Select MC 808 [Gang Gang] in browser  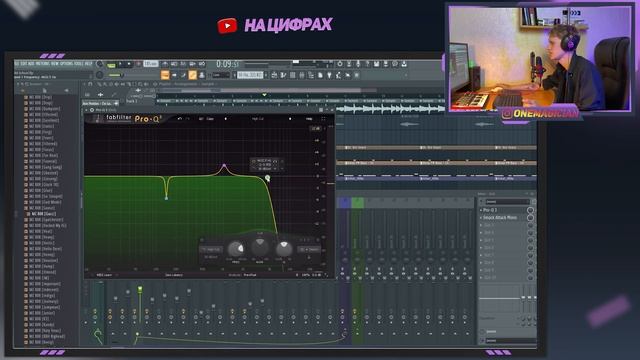click(46, 167)
